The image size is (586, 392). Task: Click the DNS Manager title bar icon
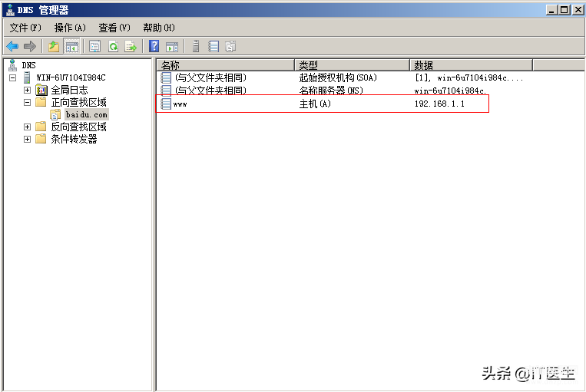(10, 10)
